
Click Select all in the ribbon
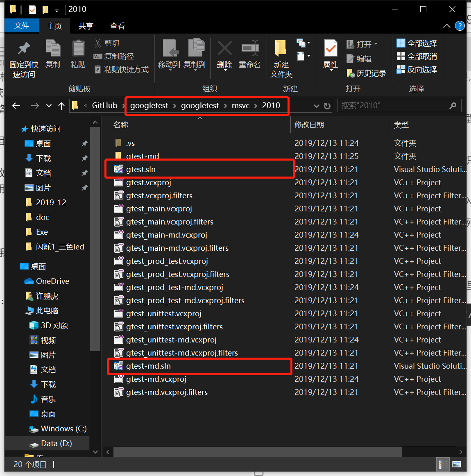point(417,43)
